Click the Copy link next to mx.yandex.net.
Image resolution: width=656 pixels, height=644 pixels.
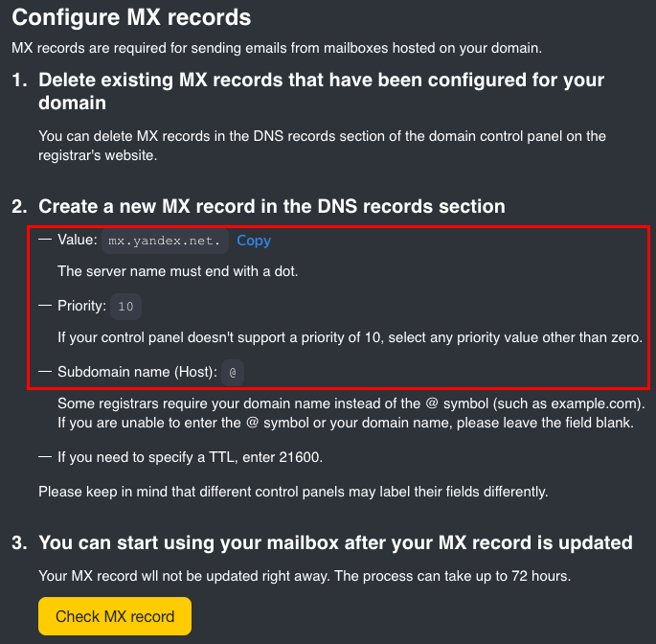click(254, 241)
